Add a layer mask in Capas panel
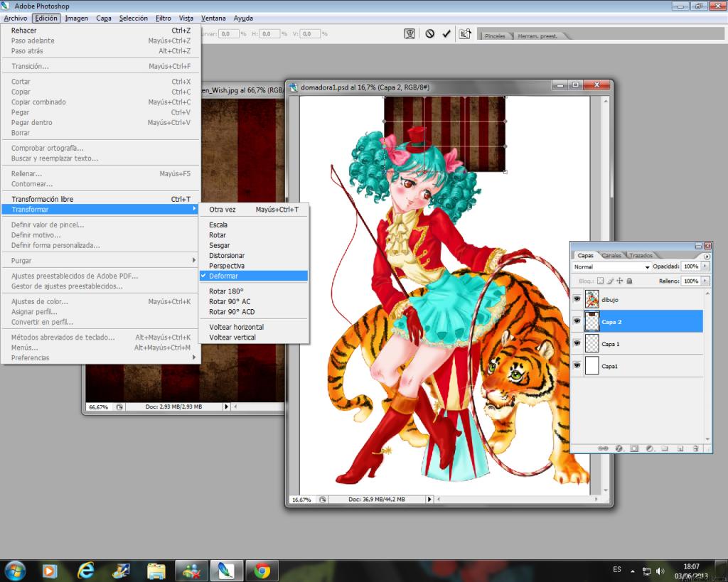 tap(634, 448)
